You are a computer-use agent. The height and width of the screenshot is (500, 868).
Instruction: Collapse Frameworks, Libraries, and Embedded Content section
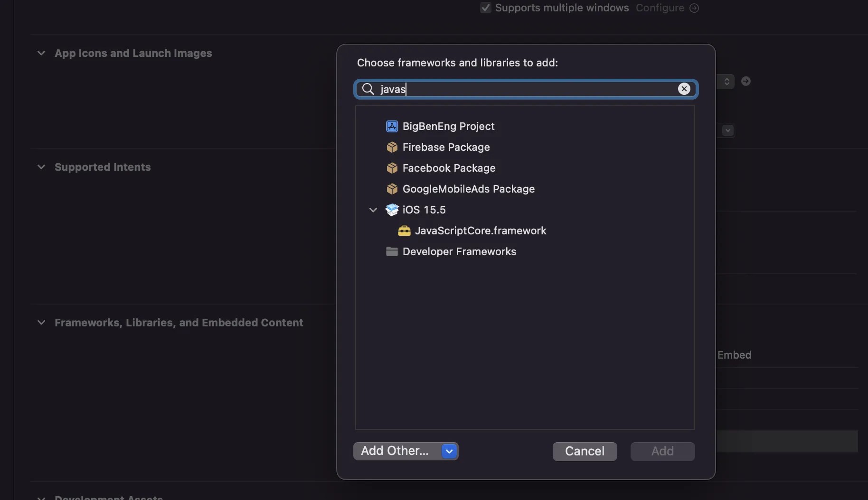click(41, 323)
